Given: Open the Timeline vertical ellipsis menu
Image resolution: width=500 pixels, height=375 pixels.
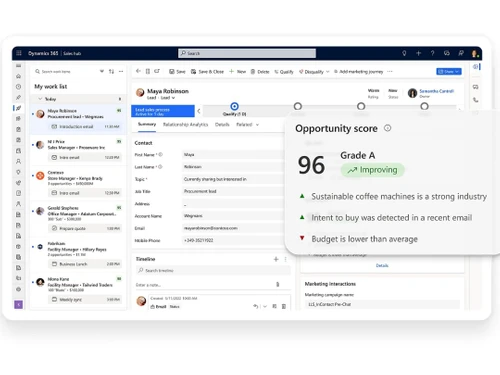Looking at the screenshot, I should 285,259.
